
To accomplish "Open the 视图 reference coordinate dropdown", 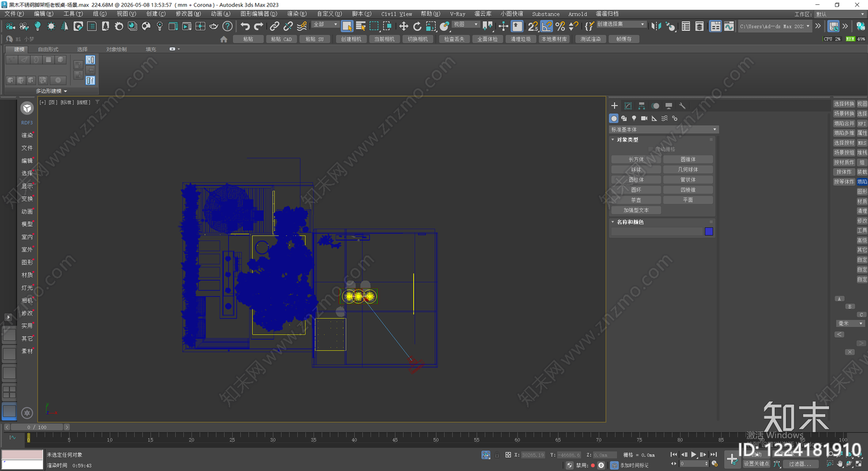I will (x=465, y=24).
